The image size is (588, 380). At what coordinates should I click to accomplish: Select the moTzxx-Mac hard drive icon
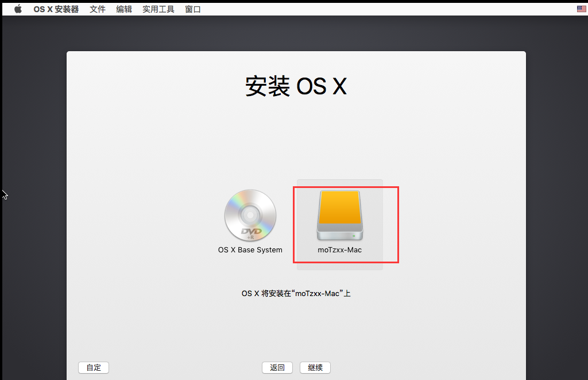340,215
